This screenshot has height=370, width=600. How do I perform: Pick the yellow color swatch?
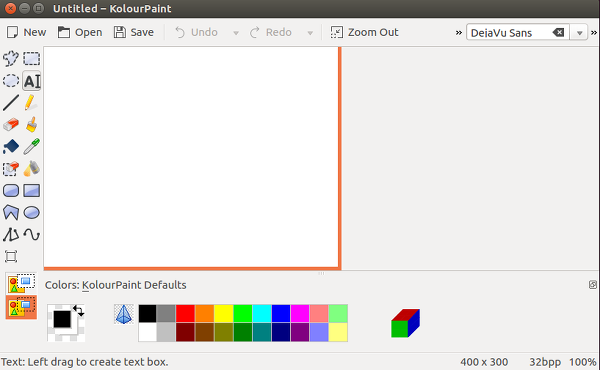(x=223, y=314)
